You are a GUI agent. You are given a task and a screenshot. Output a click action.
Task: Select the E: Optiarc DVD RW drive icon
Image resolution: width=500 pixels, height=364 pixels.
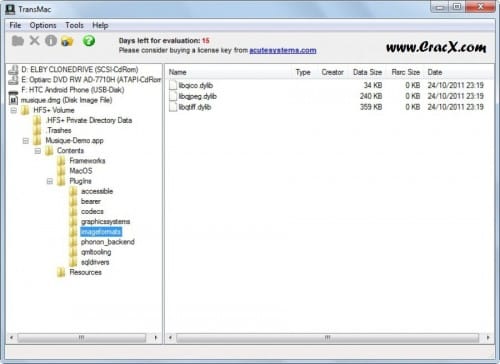point(13,80)
